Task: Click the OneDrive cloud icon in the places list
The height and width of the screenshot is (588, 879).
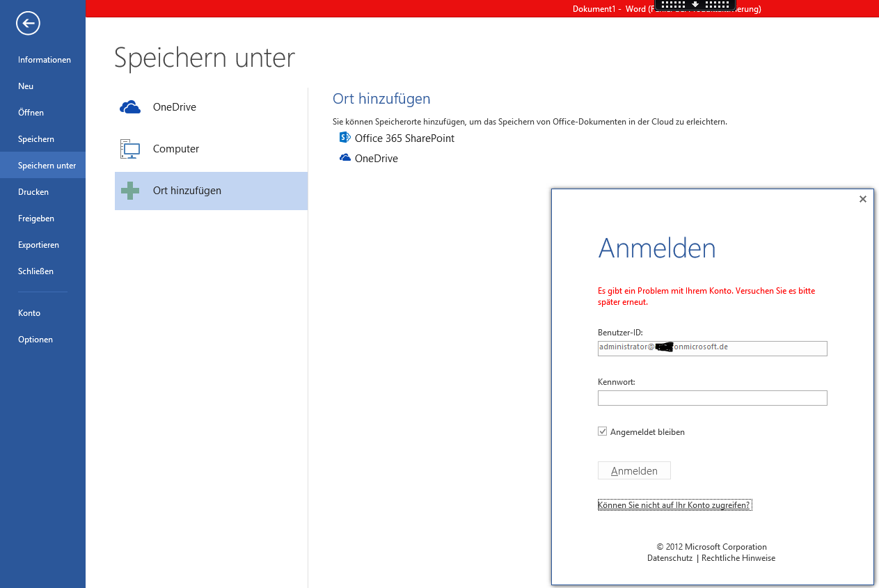Action: coord(130,107)
